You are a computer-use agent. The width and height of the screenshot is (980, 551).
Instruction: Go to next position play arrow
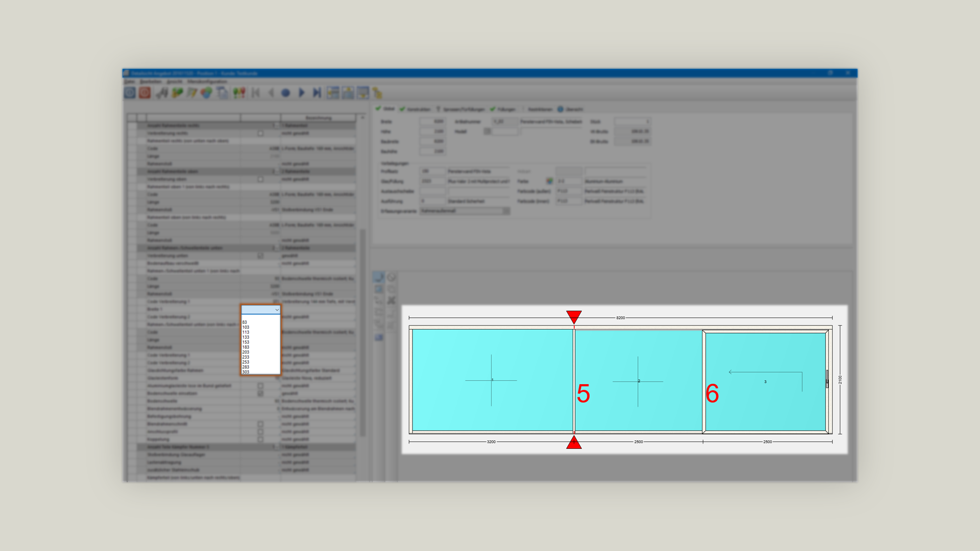coord(301,93)
